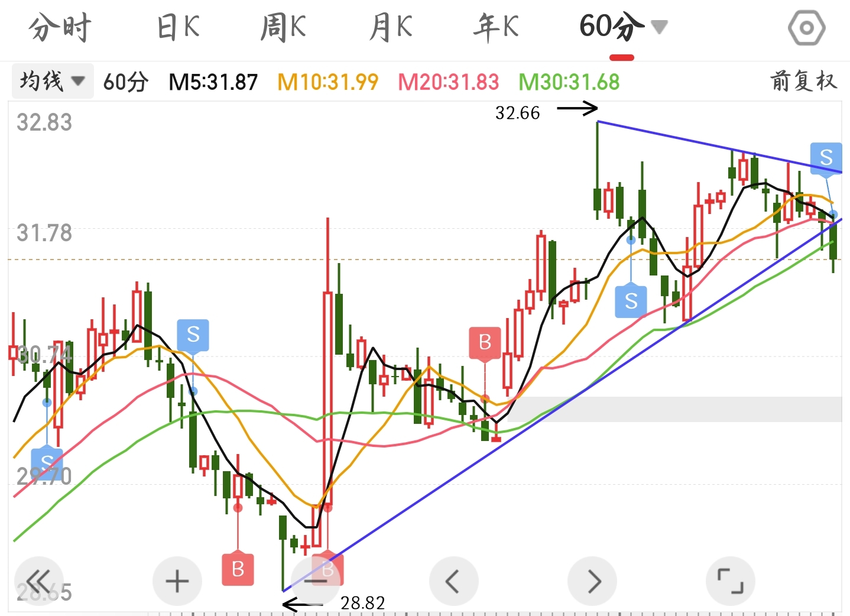Zoom out the chart with minus button
The width and height of the screenshot is (850, 616).
click(316, 582)
